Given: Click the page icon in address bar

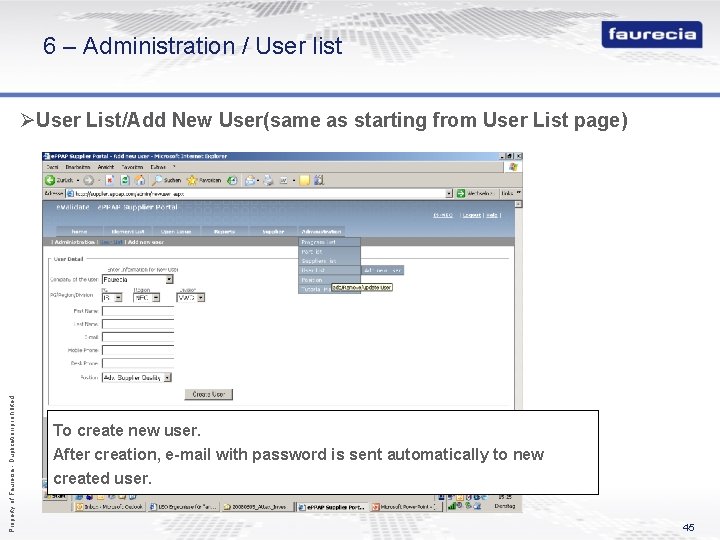Looking at the screenshot, I should pos(71,194).
